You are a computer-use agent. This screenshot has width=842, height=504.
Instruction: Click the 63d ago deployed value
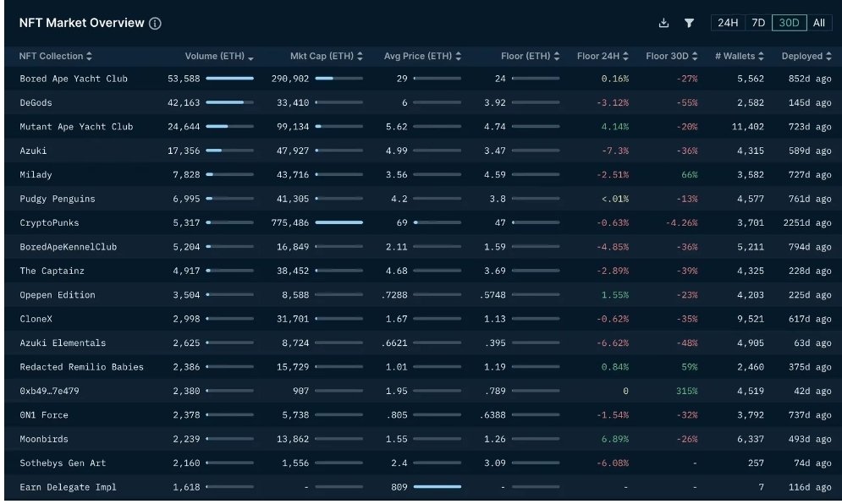(812, 343)
